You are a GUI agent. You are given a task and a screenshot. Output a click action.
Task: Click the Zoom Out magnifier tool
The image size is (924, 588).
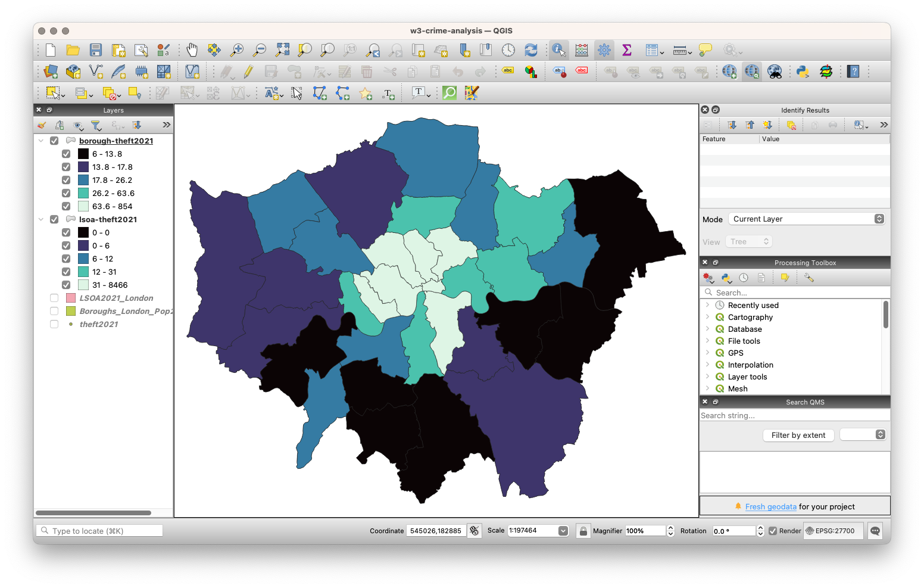[260, 50]
